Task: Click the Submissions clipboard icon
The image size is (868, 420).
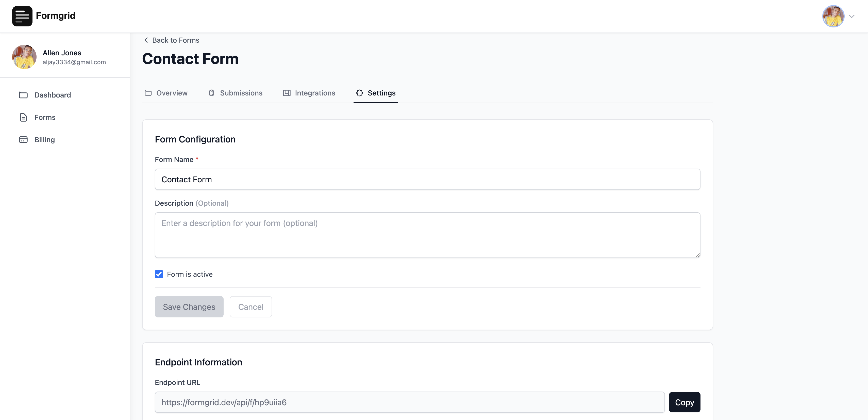Action: click(x=212, y=93)
